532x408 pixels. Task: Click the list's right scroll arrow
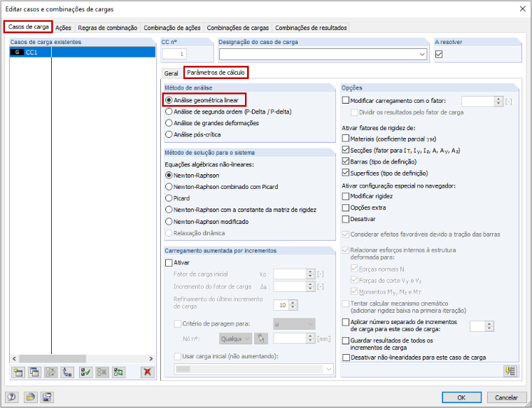151,358
